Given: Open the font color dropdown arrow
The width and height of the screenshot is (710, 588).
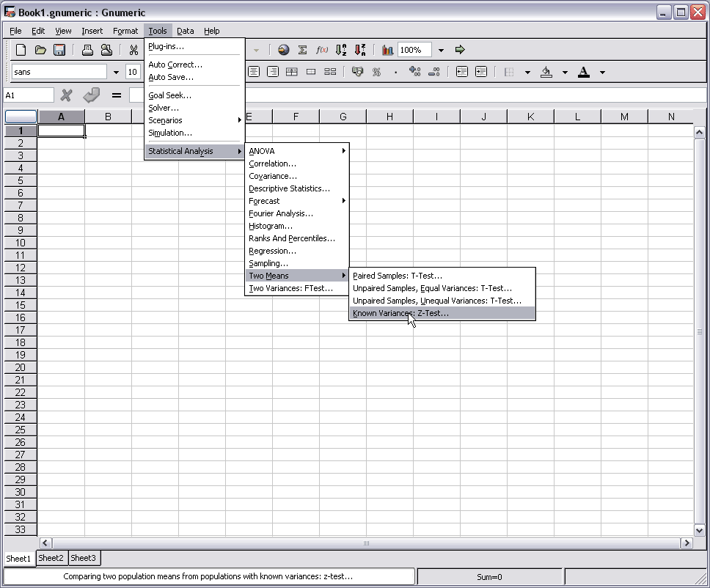Looking at the screenshot, I should (x=601, y=71).
